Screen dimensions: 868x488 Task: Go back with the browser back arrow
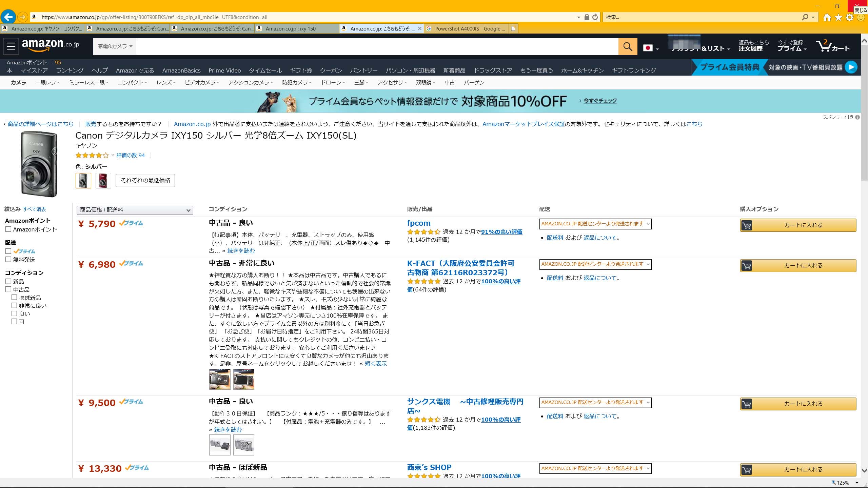(x=8, y=17)
